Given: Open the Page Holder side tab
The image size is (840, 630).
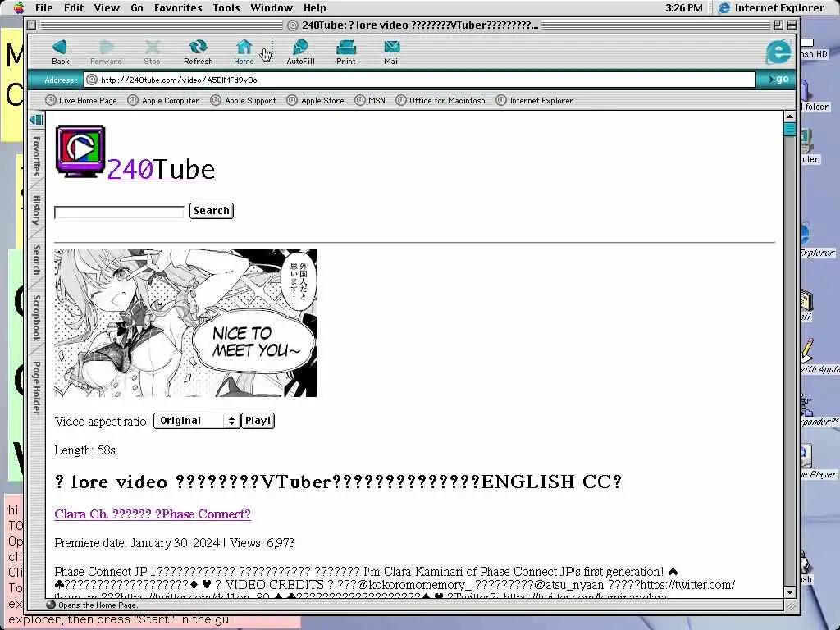Looking at the screenshot, I should (x=36, y=387).
